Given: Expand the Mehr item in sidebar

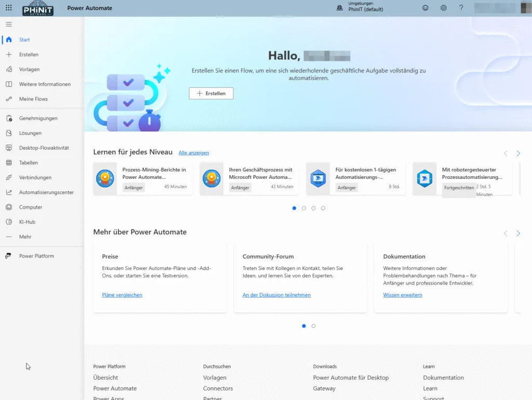Looking at the screenshot, I should point(25,237).
